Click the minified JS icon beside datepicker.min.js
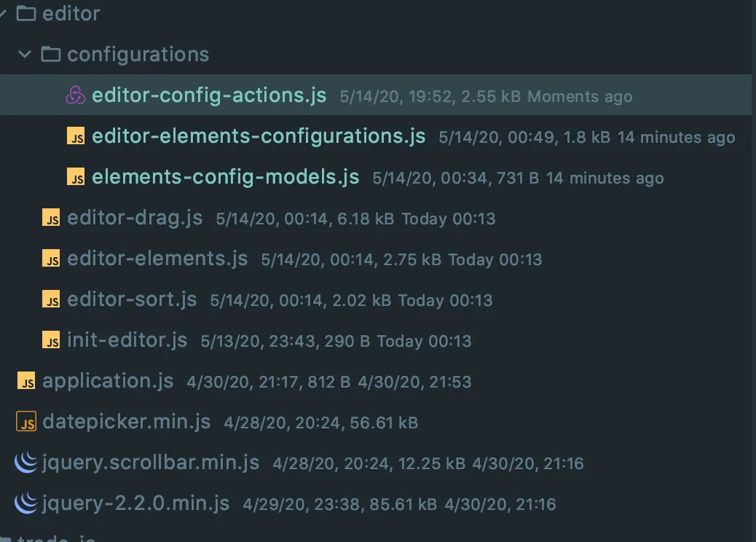Image resolution: width=756 pixels, height=542 pixels. [26, 422]
